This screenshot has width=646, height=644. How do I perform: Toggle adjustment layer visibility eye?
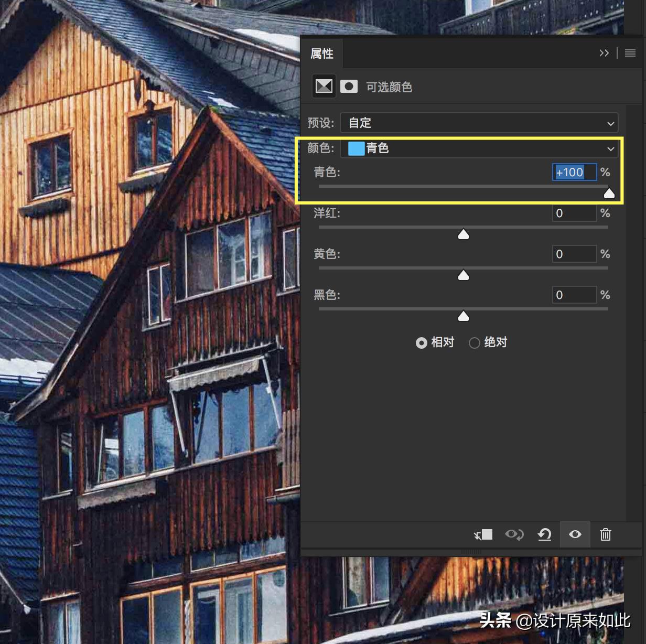click(575, 534)
